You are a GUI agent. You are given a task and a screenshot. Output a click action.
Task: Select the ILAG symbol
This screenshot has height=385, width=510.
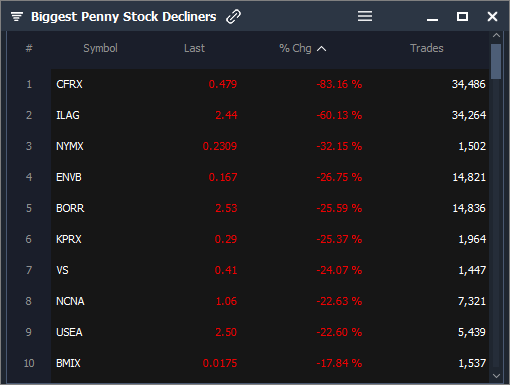(68, 115)
